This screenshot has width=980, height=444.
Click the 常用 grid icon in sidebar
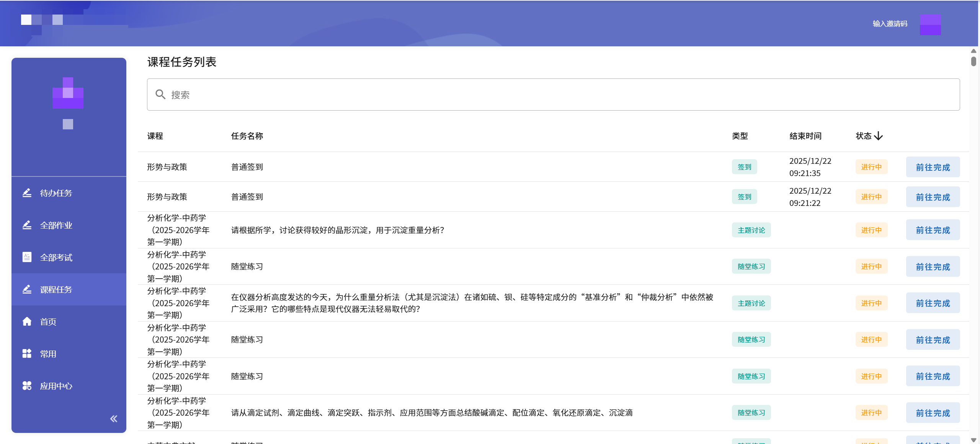[27, 354]
